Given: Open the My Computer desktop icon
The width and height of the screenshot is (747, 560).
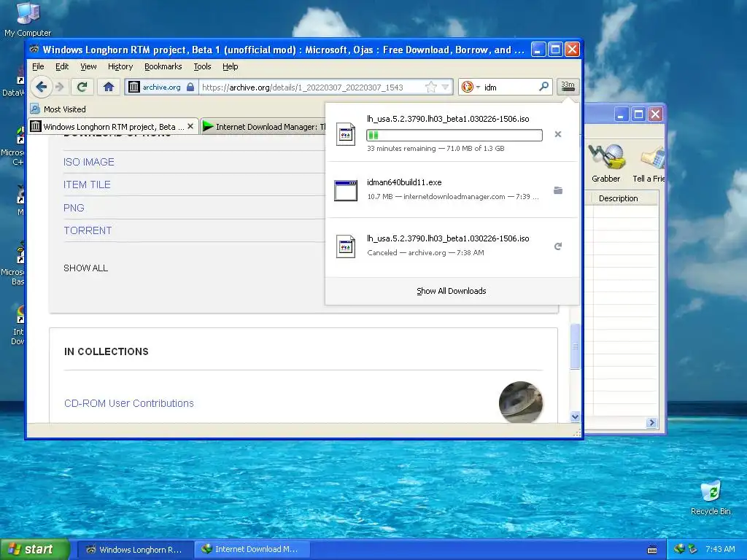Looking at the screenshot, I should point(28,19).
